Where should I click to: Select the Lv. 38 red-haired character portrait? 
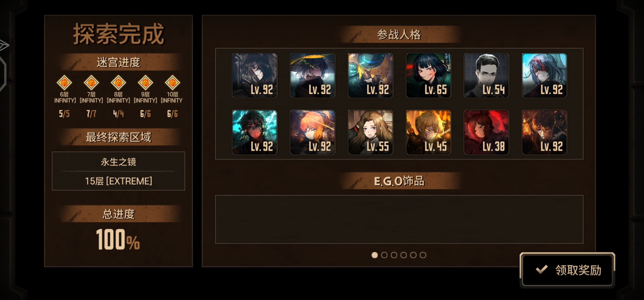click(486, 132)
